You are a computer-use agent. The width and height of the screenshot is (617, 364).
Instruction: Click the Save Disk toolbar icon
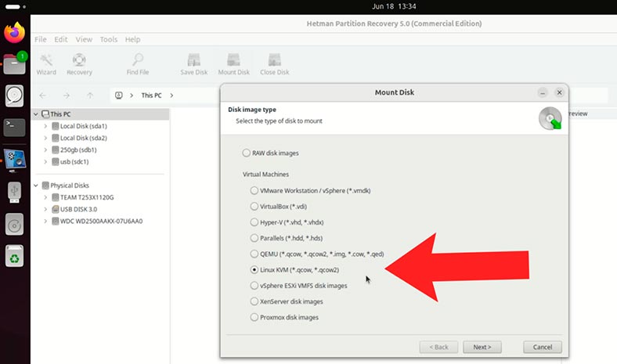(193, 59)
